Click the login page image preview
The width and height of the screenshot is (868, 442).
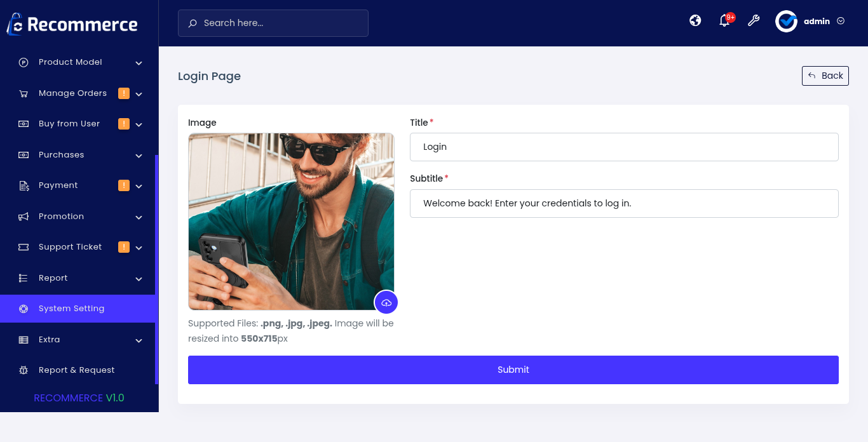(x=291, y=221)
